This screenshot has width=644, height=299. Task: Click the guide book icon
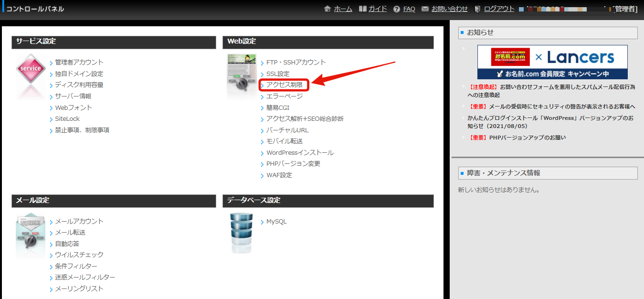[363, 9]
